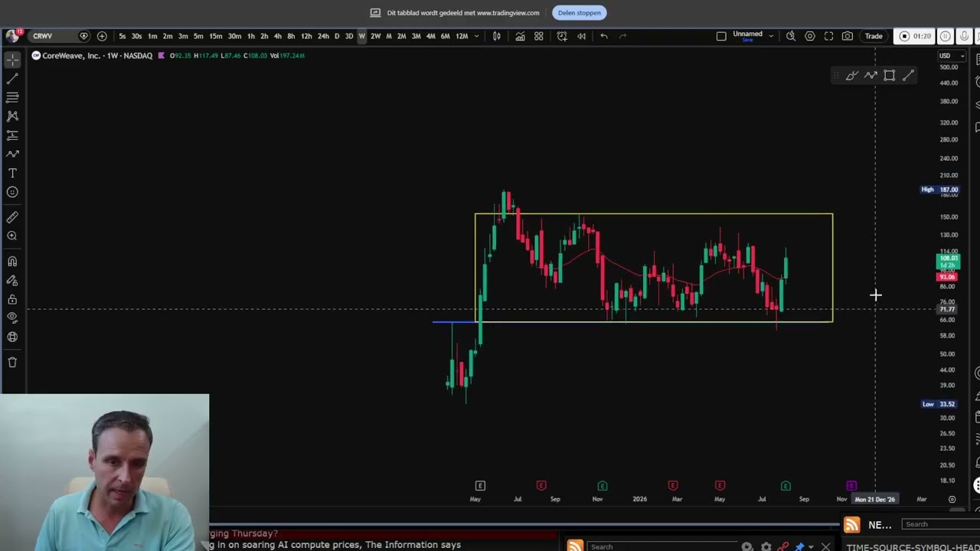Toggle lock all drawing tools
The height and width of the screenshot is (551, 980).
tap(12, 299)
